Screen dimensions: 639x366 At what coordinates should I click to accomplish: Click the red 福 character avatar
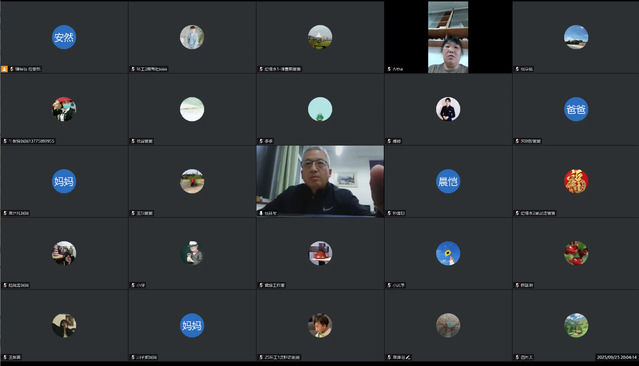[x=576, y=181]
